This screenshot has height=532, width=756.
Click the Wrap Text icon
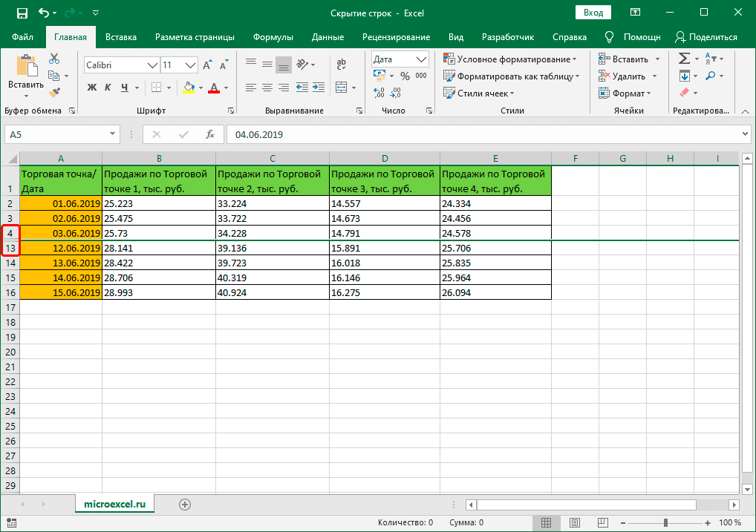pos(341,65)
